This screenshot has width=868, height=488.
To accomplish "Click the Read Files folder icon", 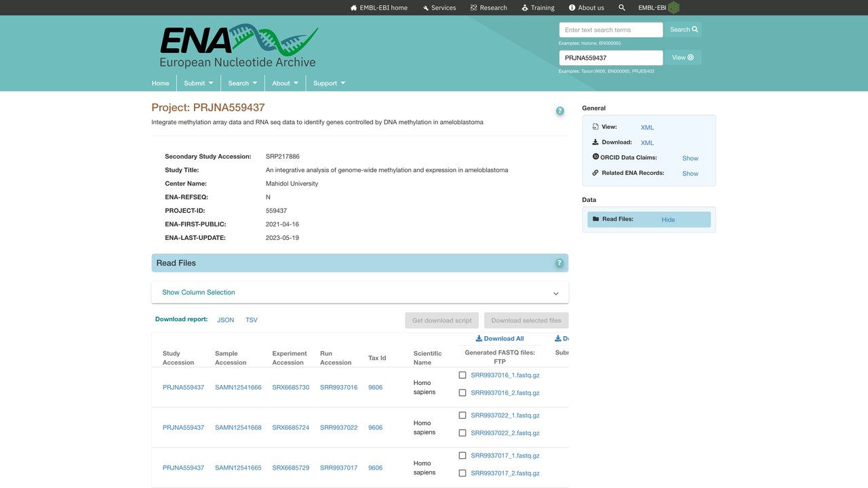I will coord(595,219).
